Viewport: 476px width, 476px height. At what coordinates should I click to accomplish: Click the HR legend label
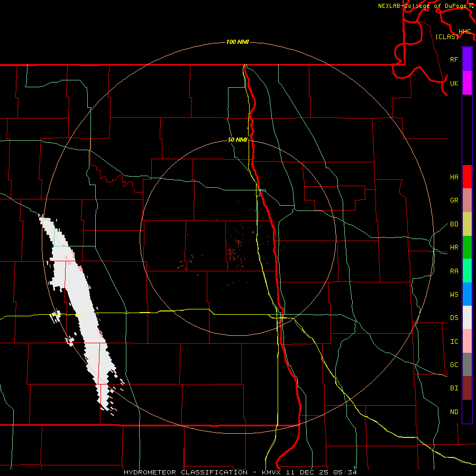454,248
